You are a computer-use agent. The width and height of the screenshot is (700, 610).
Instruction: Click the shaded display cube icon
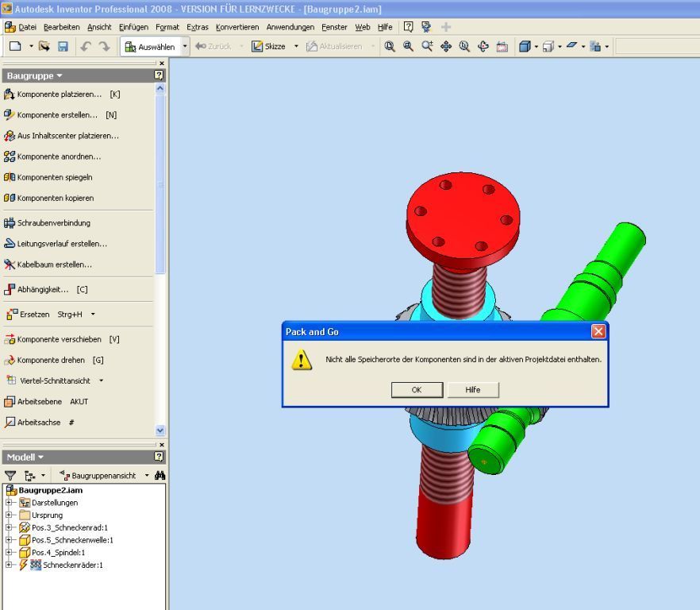click(x=525, y=46)
